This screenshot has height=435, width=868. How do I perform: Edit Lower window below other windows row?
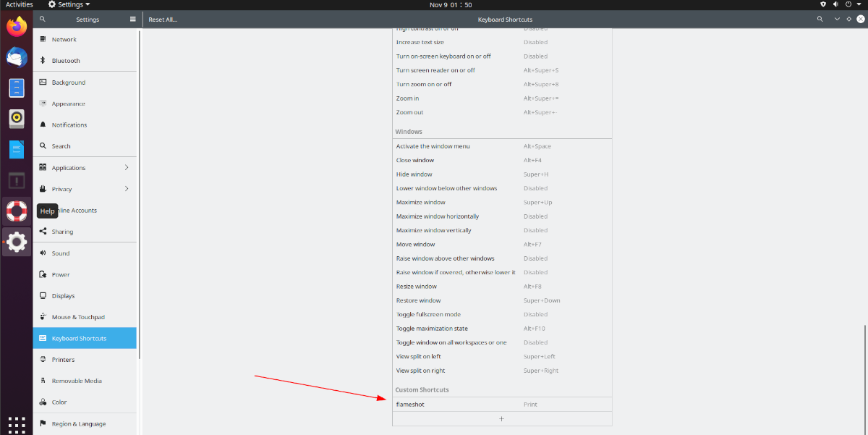502,188
